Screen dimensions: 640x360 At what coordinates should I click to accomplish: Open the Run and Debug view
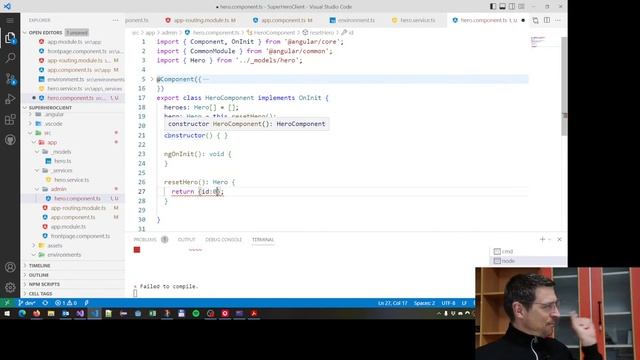10,99
